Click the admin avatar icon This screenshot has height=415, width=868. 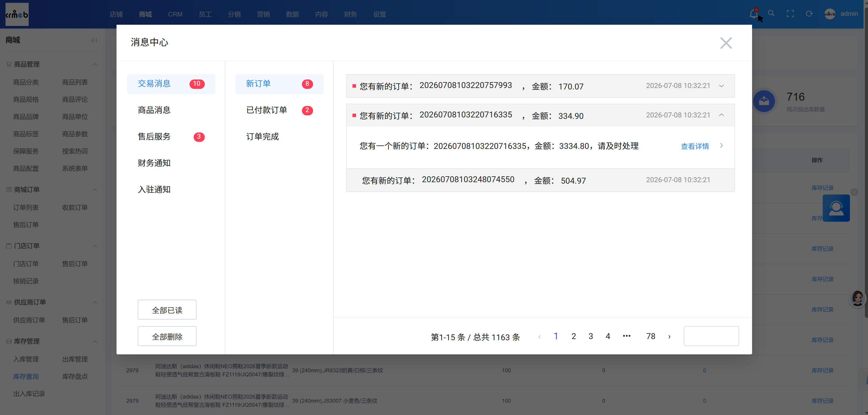tap(829, 14)
